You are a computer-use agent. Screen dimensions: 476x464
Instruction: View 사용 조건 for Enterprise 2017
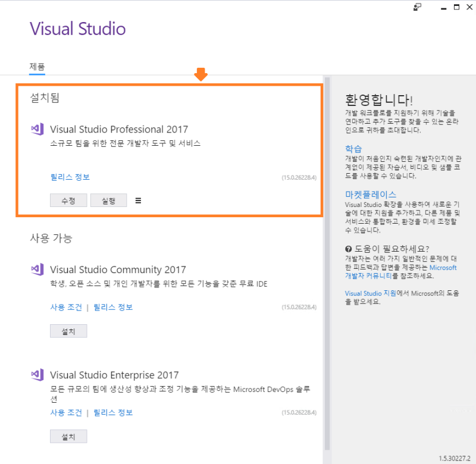pos(65,412)
